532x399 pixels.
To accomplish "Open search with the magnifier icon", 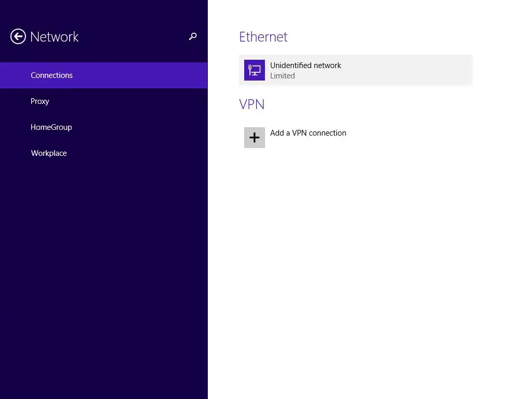I will pyautogui.click(x=193, y=36).
